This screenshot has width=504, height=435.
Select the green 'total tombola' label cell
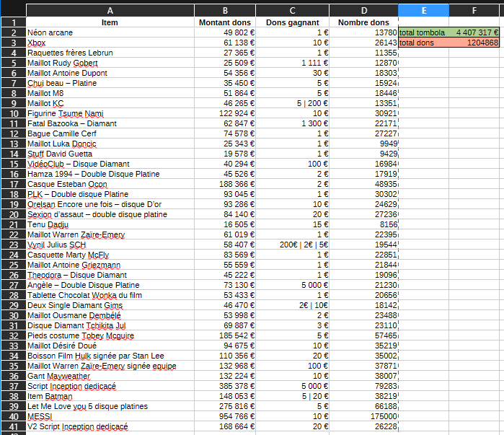click(424, 32)
